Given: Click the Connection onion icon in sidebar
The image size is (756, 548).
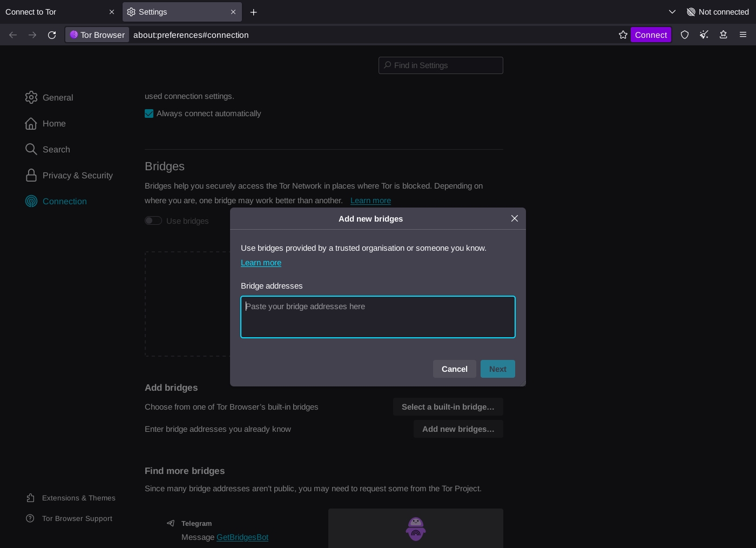Looking at the screenshot, I should (x=31, y=201).
